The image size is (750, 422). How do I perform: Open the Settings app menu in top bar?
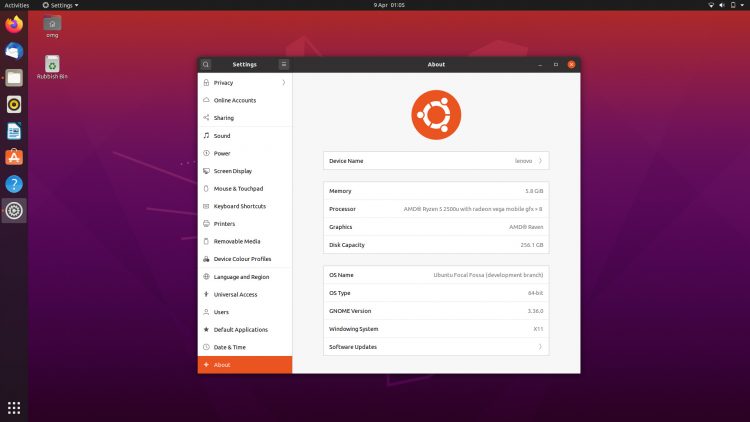[60, 5]
